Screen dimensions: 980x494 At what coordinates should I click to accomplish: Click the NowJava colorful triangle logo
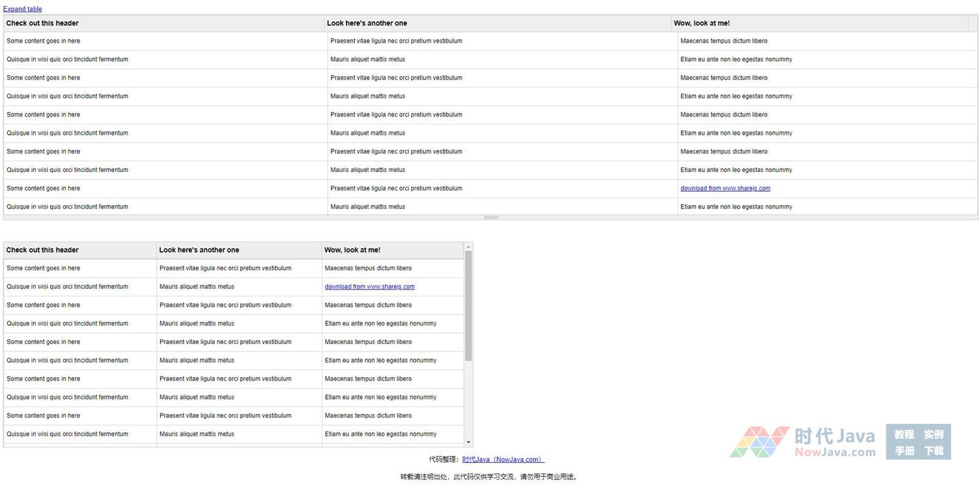coord(759,442)
